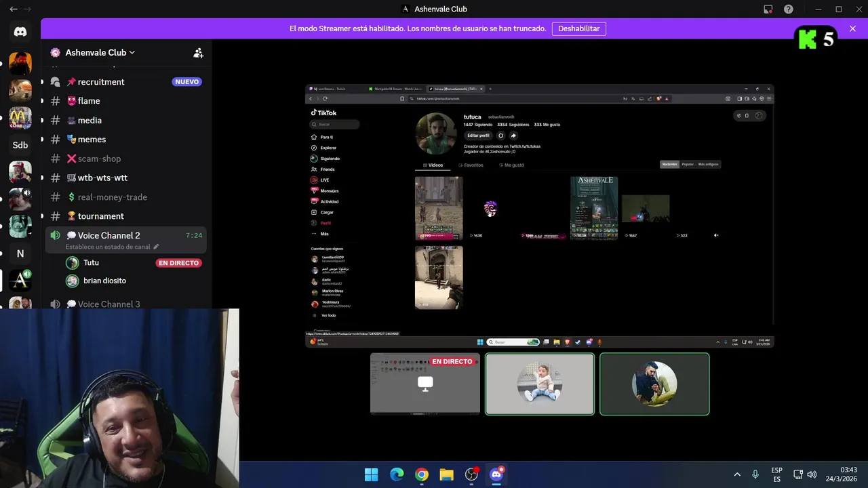868x488 pixels.
Task: Expand the system tray hidden icons chevron
Action: (737, 474)
